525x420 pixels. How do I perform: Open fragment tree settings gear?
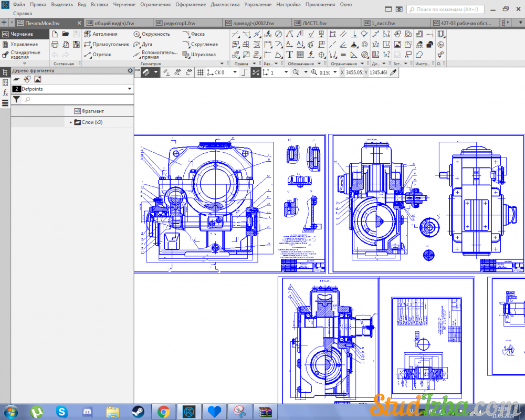130,70
